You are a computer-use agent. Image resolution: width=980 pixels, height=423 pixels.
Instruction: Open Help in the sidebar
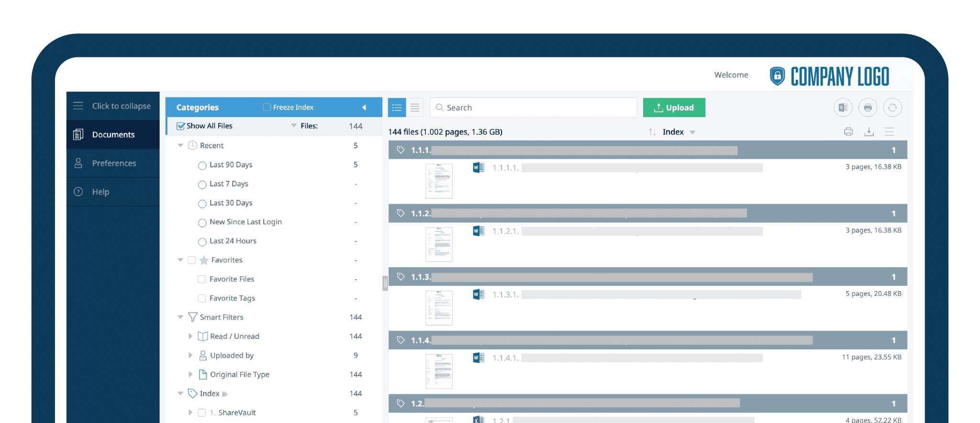point(100,192)
